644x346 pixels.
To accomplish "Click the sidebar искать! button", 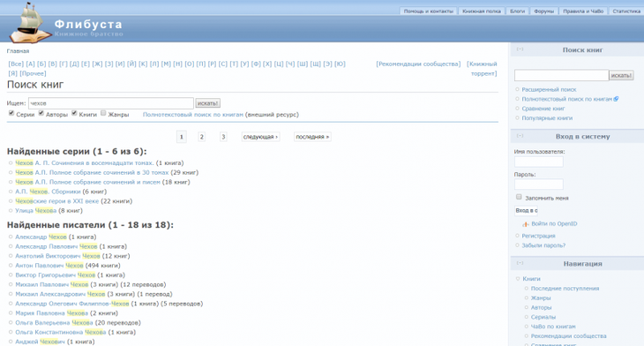I will 621,75.
